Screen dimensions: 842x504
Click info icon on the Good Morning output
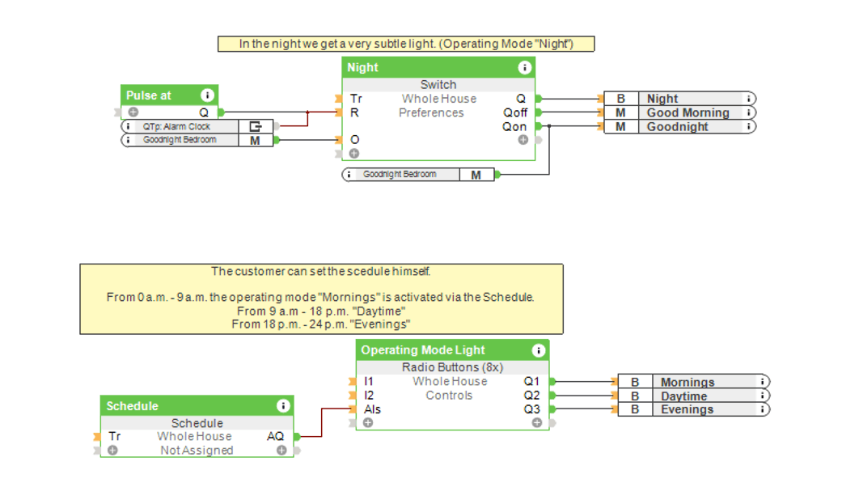click(x=749, y=113)
